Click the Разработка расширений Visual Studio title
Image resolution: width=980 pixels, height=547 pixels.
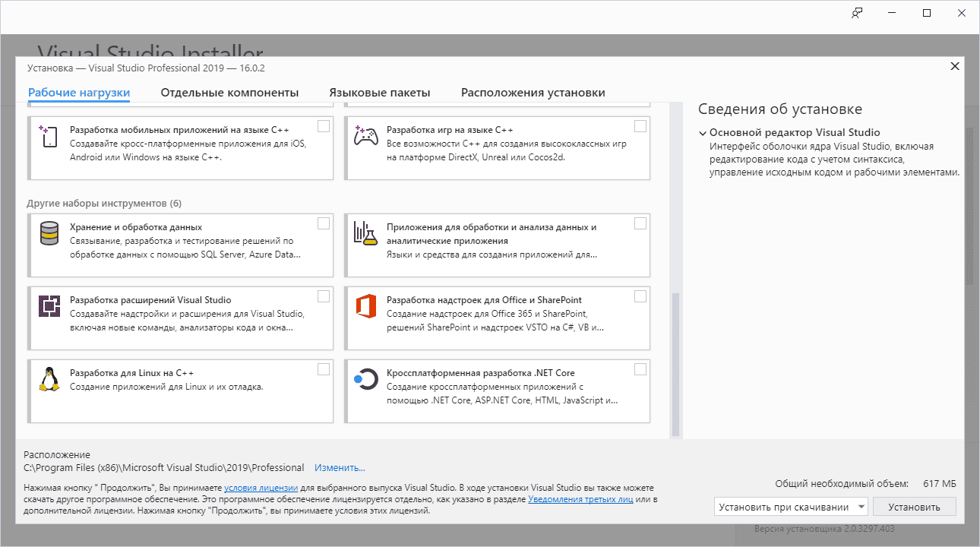[150, 300]
